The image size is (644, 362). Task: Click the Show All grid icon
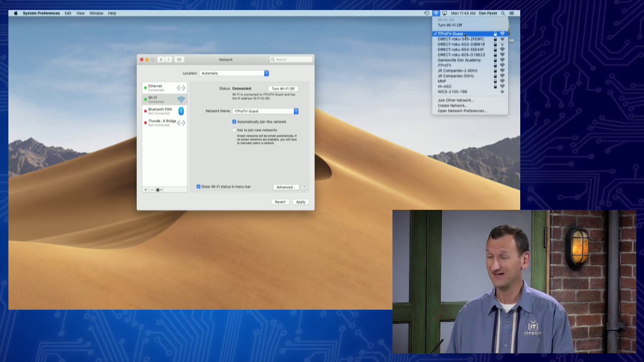(x=179, y=59)
